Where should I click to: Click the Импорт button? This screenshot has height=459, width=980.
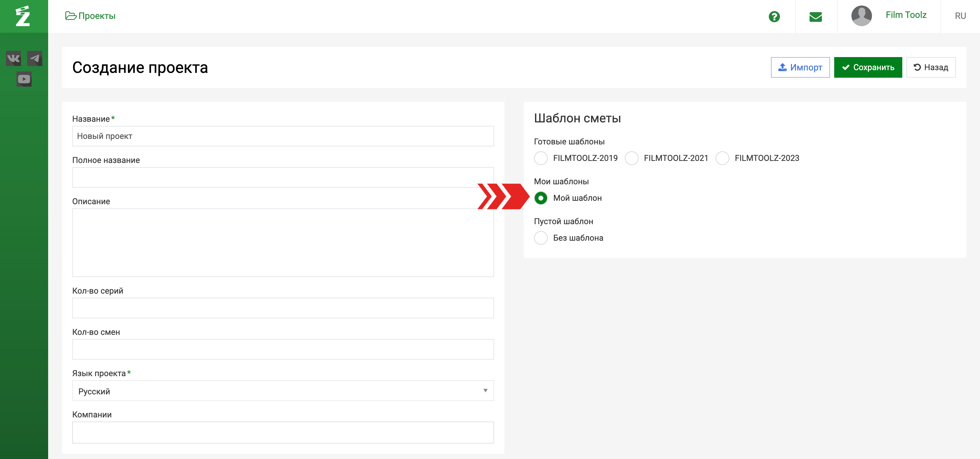coord(800,67)
